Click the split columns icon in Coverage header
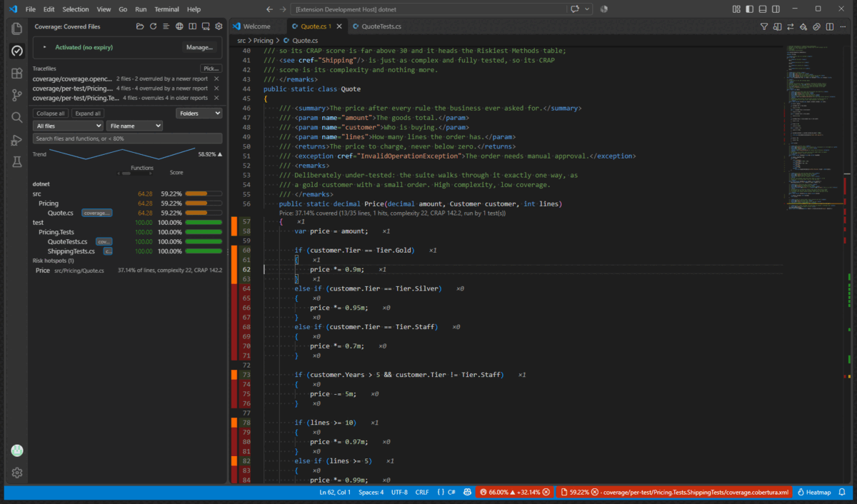 (193, 26)
